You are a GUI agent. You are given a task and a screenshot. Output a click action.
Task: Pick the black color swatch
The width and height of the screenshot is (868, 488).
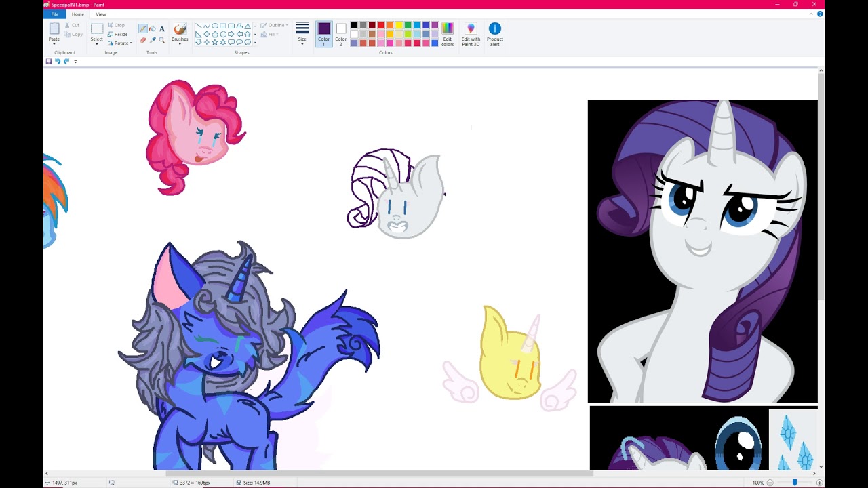(x=354, y=25)
